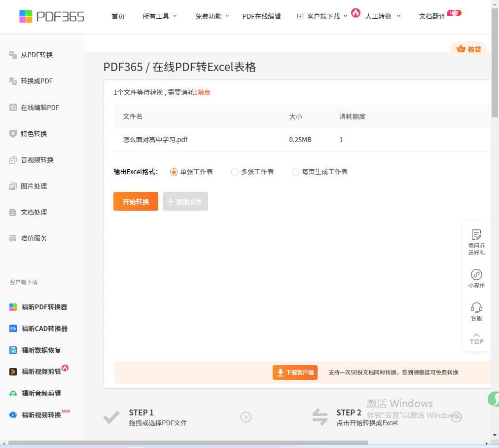The image size is (499, 448).
Task: Go to 首页 in navigation
Action: click(x=118, y=16)
